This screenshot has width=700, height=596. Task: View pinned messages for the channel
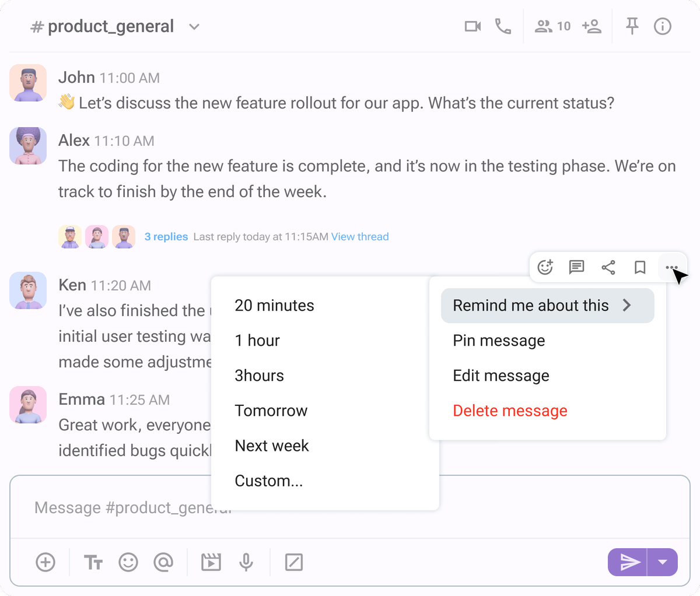[x=632, y=26]
